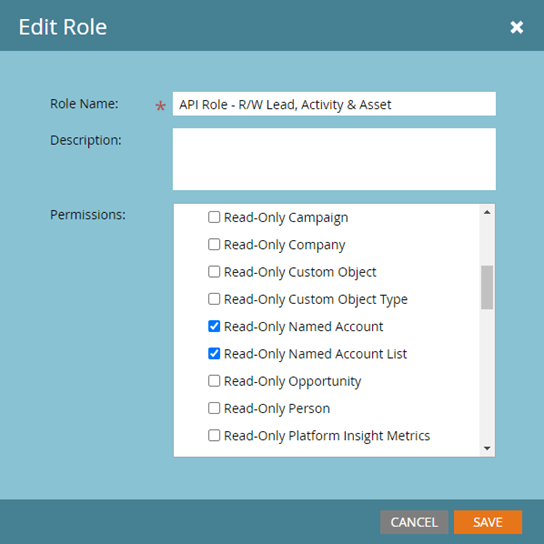544x544 pixels.
Task: Uncheck Read-Only Named Account permission
Action: (x=214, y=326)
